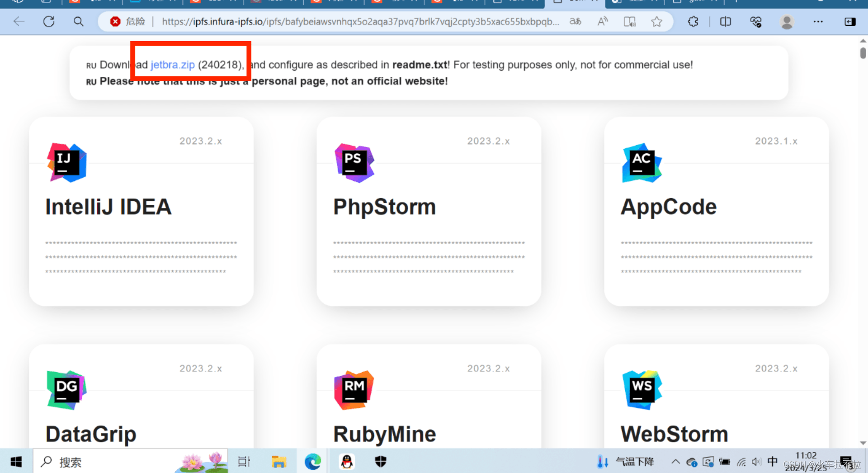Open split screen view icon
This screenshot has width=868, height=473.
726,21
